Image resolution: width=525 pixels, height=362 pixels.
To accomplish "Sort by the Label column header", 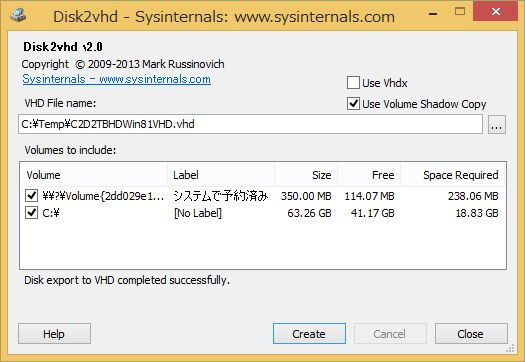I will [221, 175].
